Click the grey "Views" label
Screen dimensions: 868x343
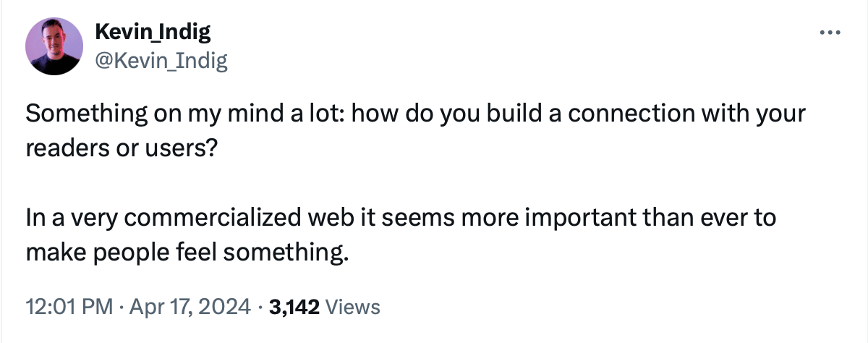[353, 307]
